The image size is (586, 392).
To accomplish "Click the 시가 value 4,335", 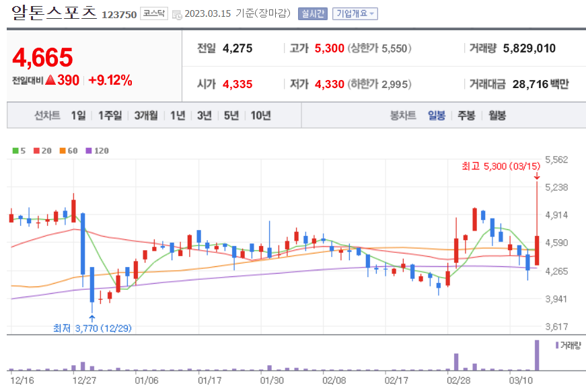I will tap(237, 84).
